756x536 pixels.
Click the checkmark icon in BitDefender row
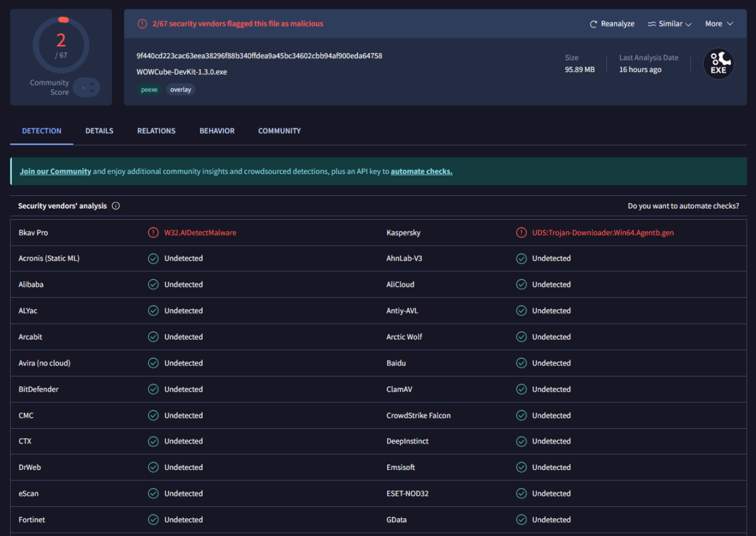tap(154, 390)
